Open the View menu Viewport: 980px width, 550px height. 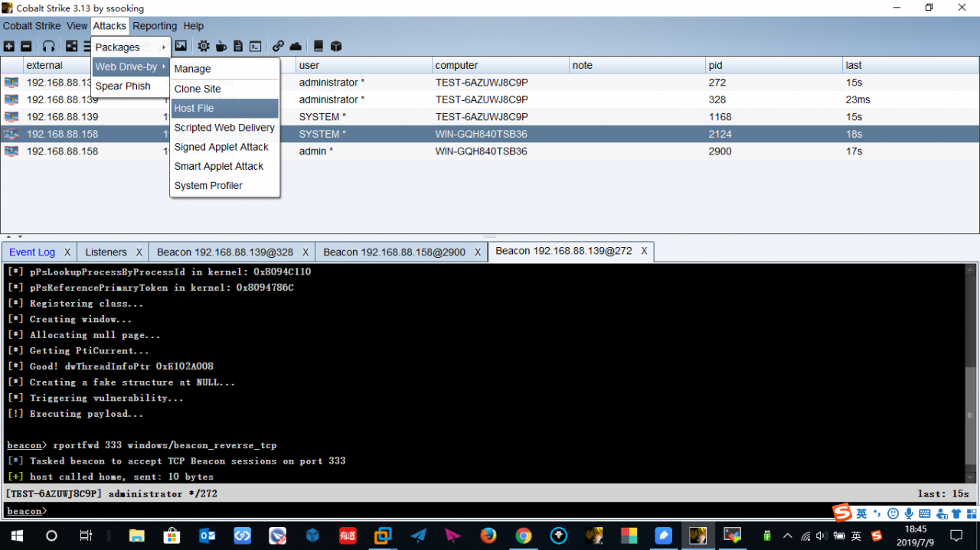tap(77, 26)
